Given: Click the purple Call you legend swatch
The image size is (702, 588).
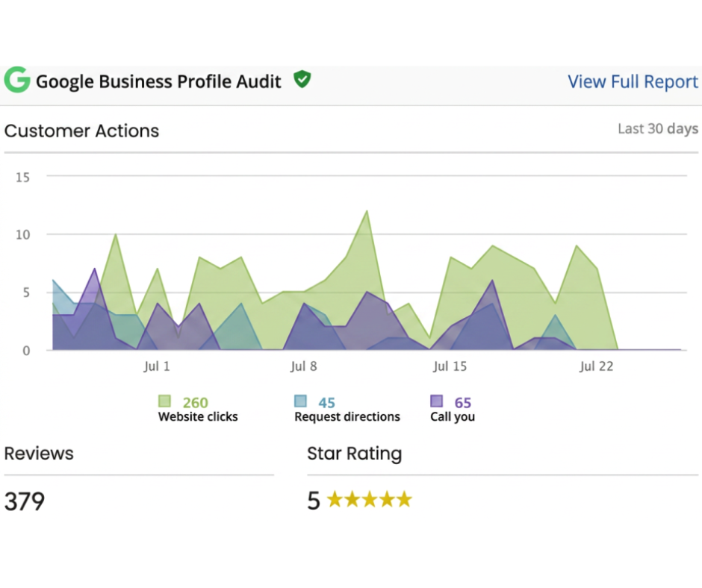Looking at the screenshot, I should [x=437, y=401].
